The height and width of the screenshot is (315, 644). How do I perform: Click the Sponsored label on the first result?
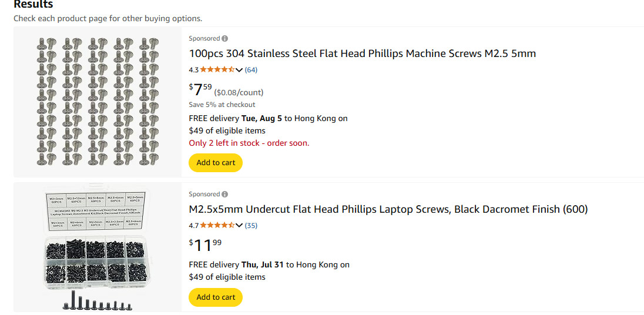[204, 39]
